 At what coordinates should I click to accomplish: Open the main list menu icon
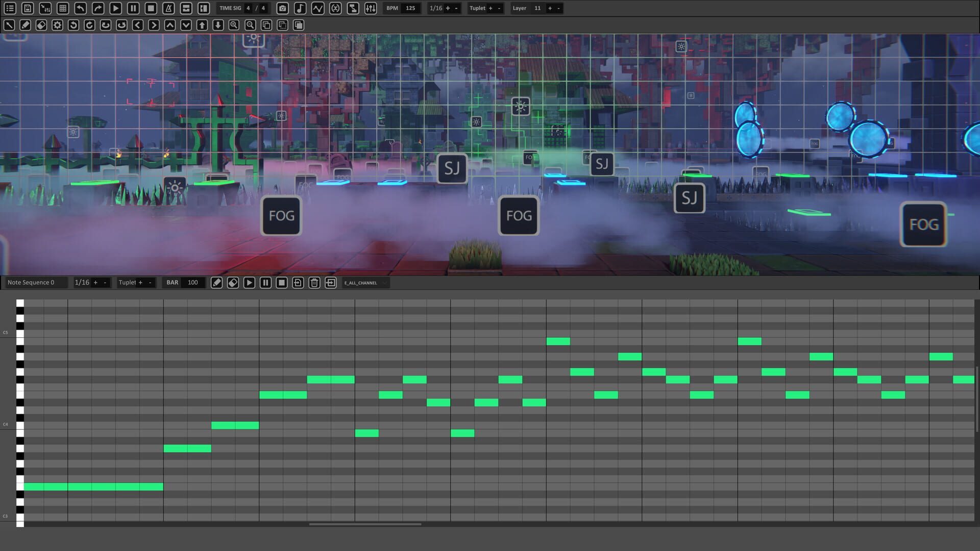[x=10, y=8]
